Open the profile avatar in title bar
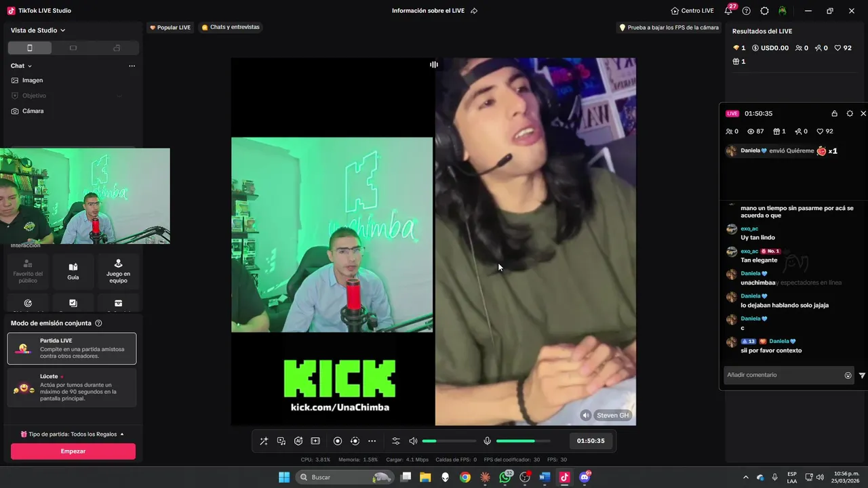The height and width of the screenshot is (488, 868). coord(783,11)
